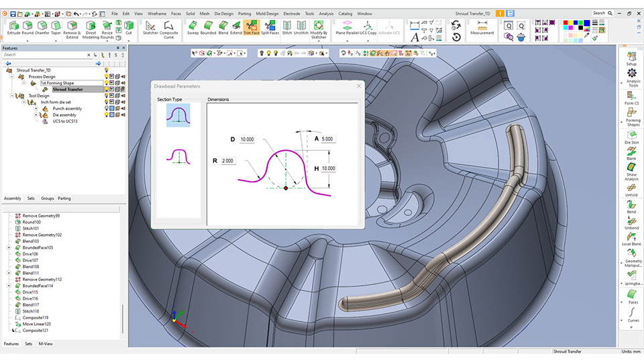Switch to the M-View tab

(46, 344)
